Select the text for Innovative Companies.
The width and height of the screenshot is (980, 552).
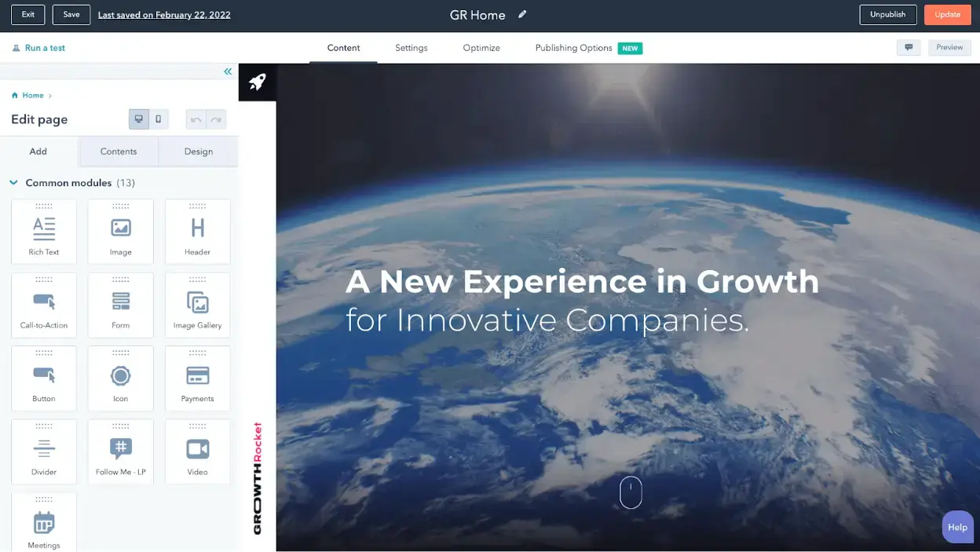(547, 320)
